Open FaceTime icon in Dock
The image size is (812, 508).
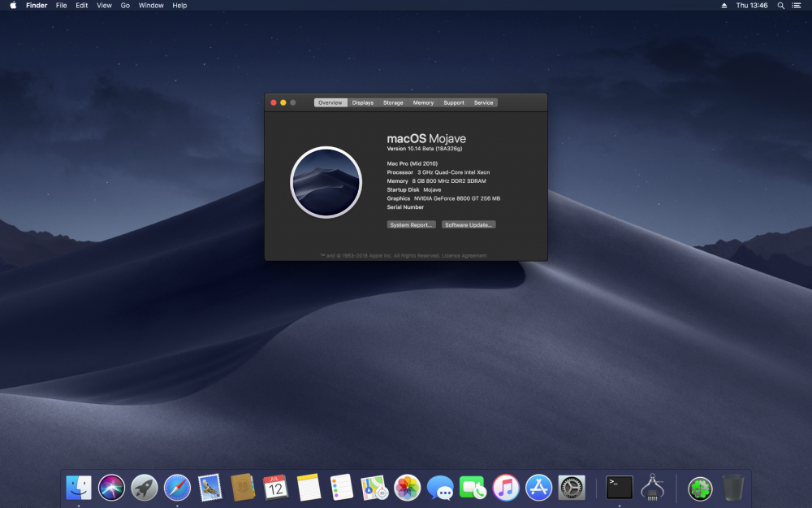473,488
